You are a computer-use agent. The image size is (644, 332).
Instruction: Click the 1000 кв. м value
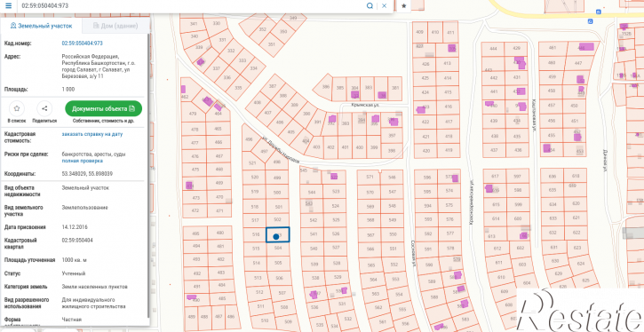click(x=75, y=260)
